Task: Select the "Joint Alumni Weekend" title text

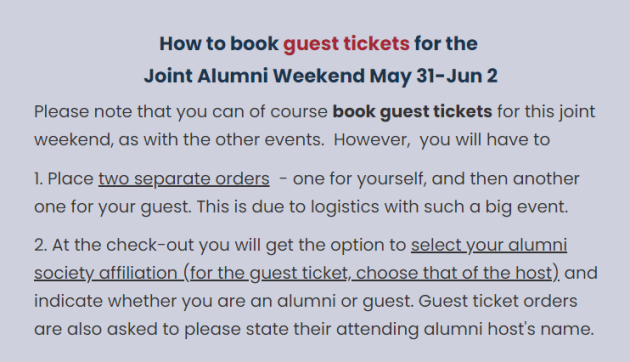Action: [254, 76]
